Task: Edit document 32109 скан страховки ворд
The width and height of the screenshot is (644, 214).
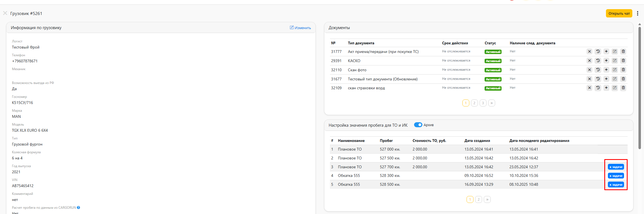Action: click(x=615, y=88)
